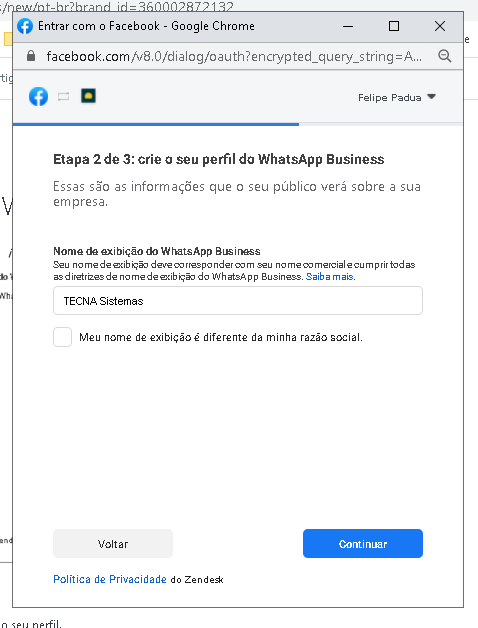
Task: Click the Facebook logo icon in dialog header
Action: [38, 97]
